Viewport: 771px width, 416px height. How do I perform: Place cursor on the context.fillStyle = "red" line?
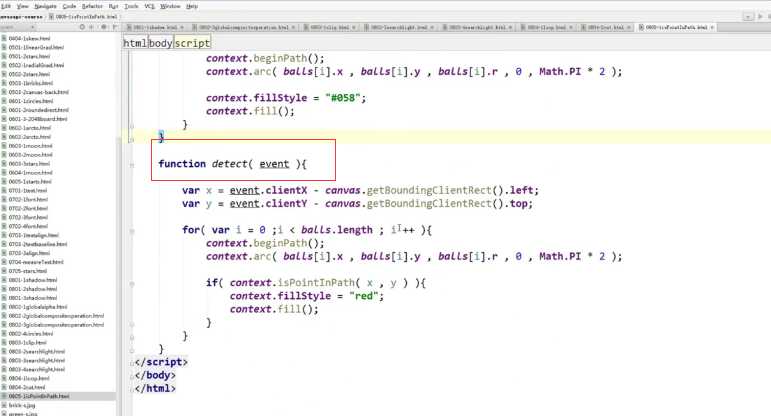[306, 296]
